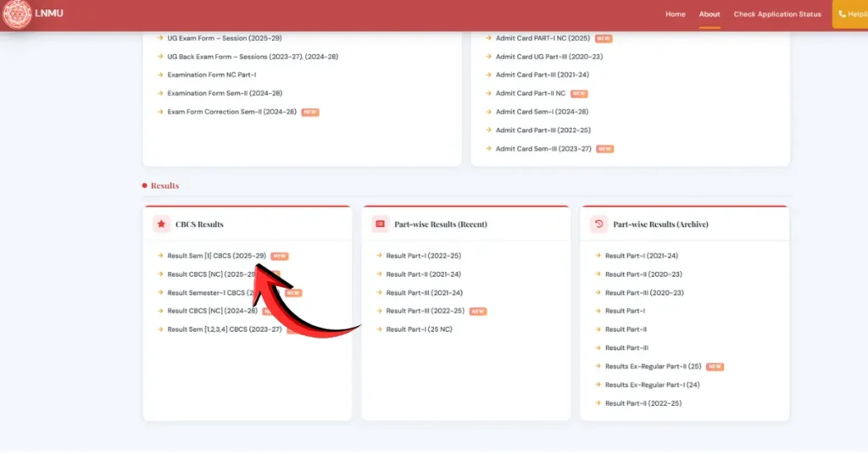Screen dimensions: 868x454
Task: Open the plain Result Part-II archive link
Action: pos(626,329)
